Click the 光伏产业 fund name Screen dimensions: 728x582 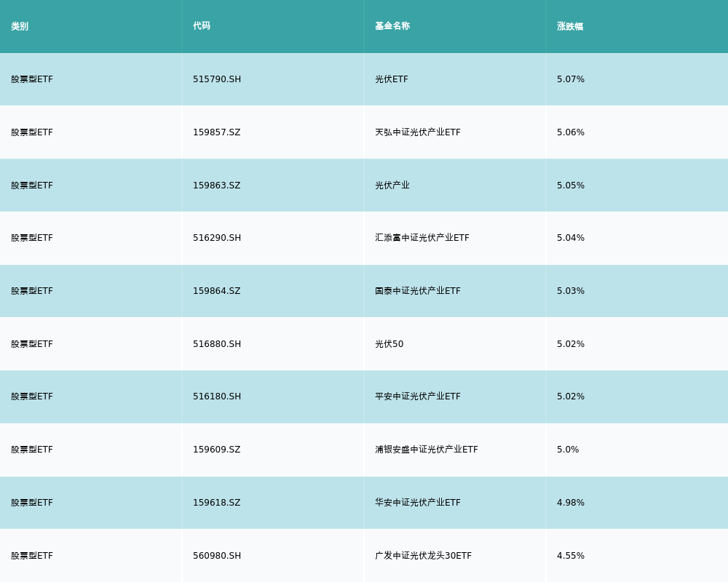392,186
